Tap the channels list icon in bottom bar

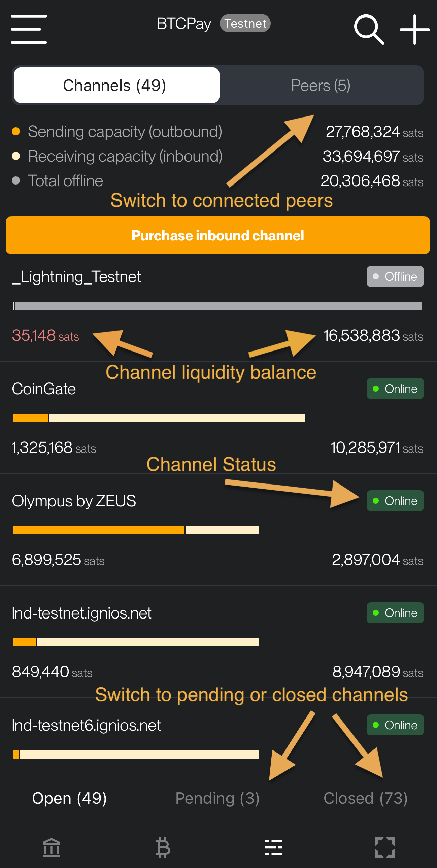tap(273, 847)
